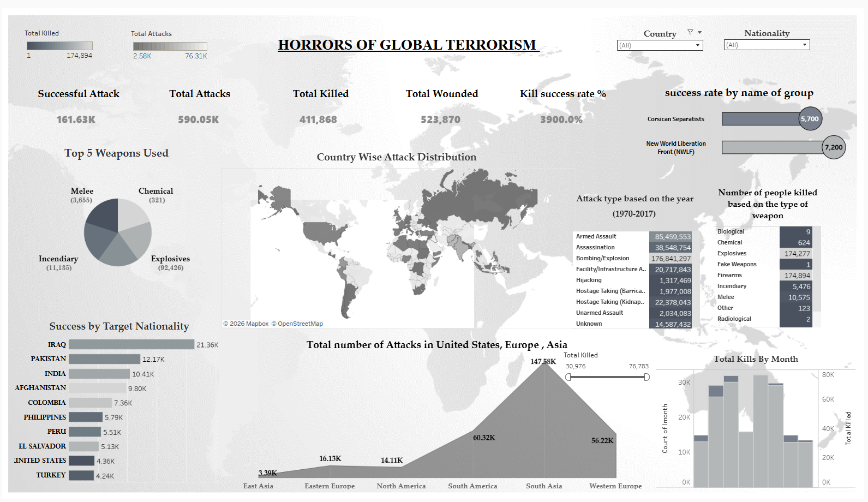The height and width of the screenshot is (502, 868).
Task: Click the Total Wounded KPI value 523,870
Action: 441,119
